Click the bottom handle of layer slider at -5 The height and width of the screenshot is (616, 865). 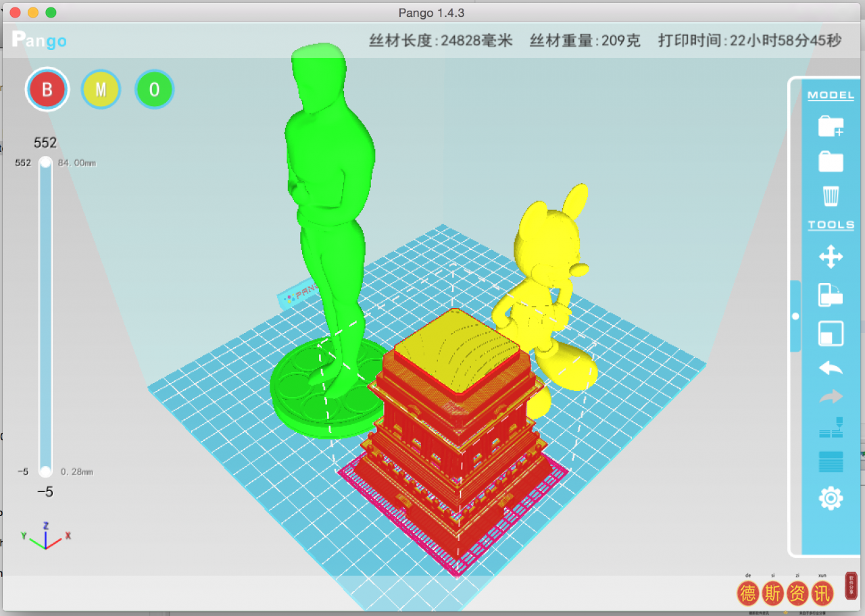click(x=45, y=471)
